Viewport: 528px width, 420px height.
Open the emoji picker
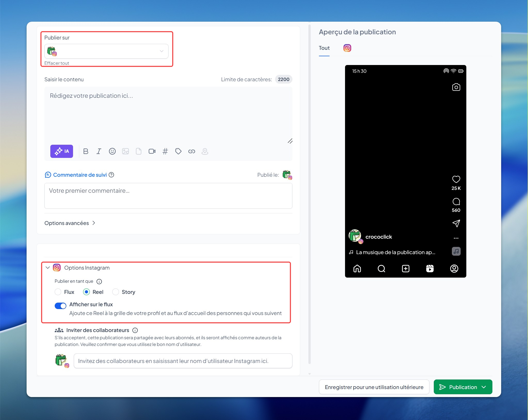click(112, 151)
